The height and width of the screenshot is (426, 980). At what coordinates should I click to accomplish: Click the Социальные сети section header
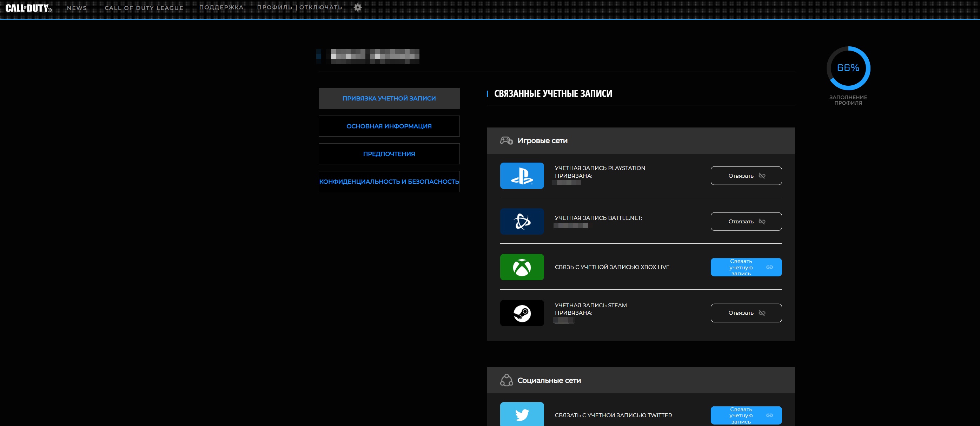pos(641,380)
